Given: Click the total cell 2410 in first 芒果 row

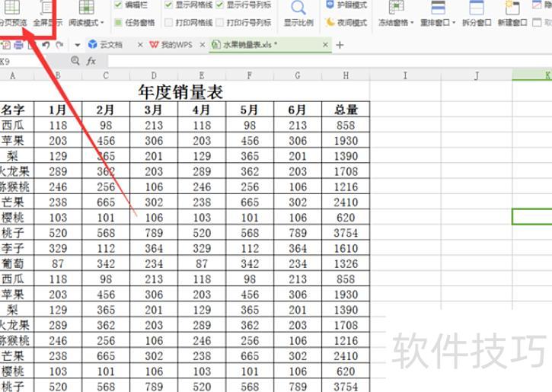Looking at the screenshot, I should coord(346,202).
